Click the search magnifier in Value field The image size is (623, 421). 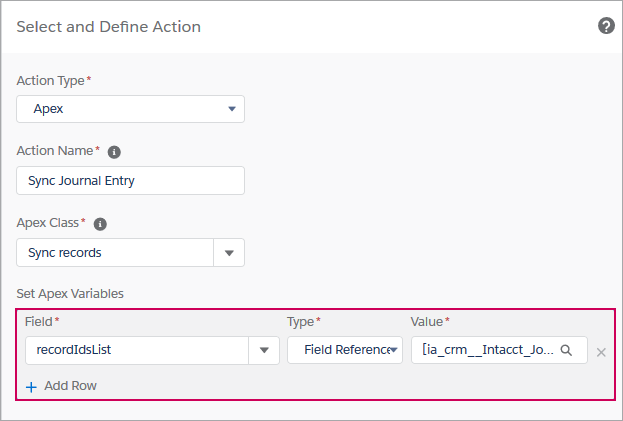pyautogui.click(x=566, y=350)
